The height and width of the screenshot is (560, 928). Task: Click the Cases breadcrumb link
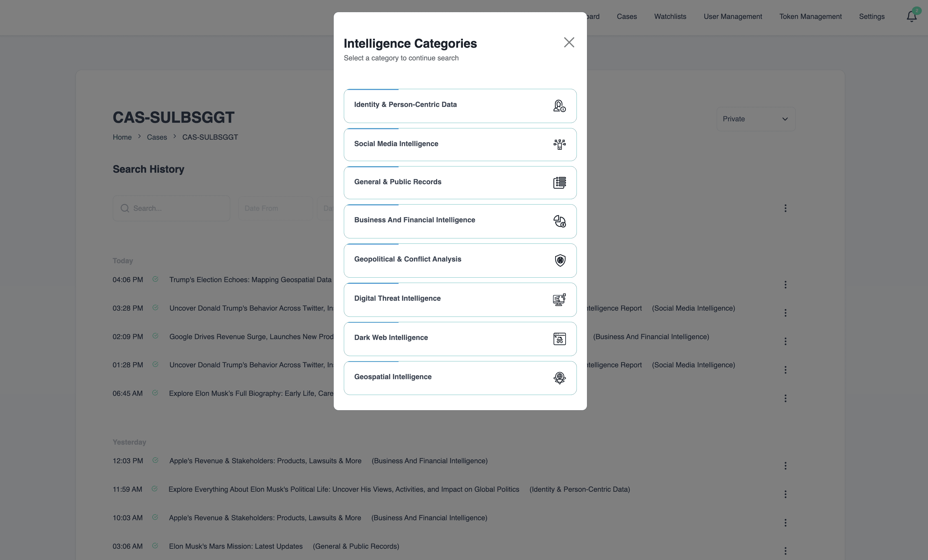(157, 137)
